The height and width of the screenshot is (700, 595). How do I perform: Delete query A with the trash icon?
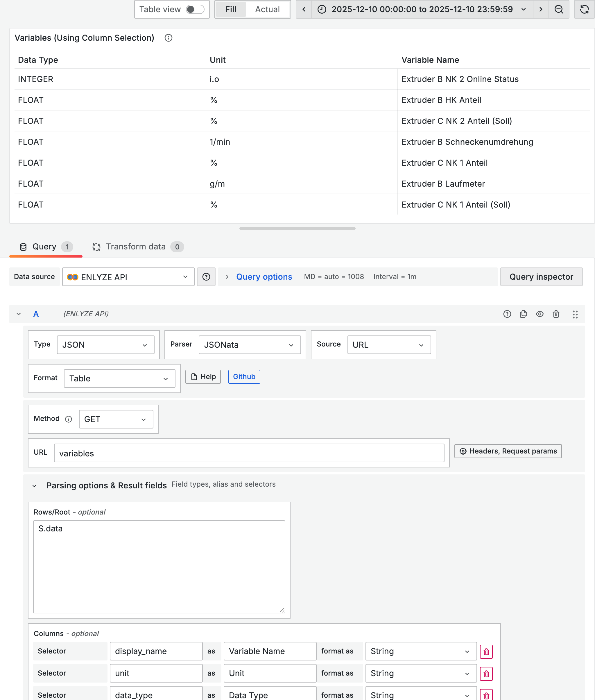point(556,314)
